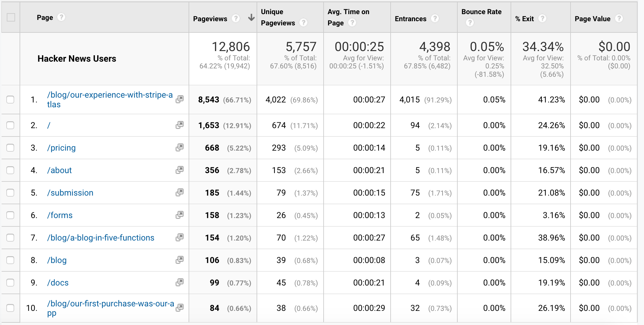644x325 pixels.
Task: Open stripe-atlas blog page in new window icon
Action: tap(180, 99)
